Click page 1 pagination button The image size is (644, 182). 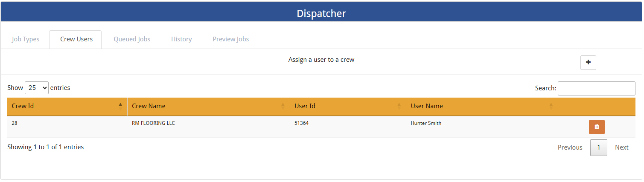coord(599,147)
